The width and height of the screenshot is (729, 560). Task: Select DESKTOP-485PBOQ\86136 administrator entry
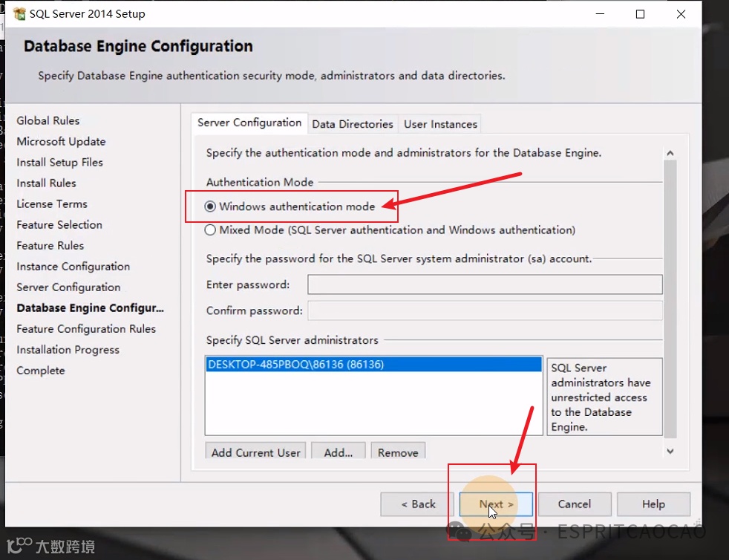(374, 364)
